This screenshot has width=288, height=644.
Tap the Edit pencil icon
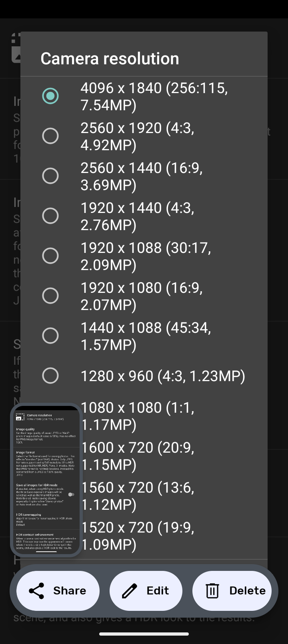(x=130, y=591)
